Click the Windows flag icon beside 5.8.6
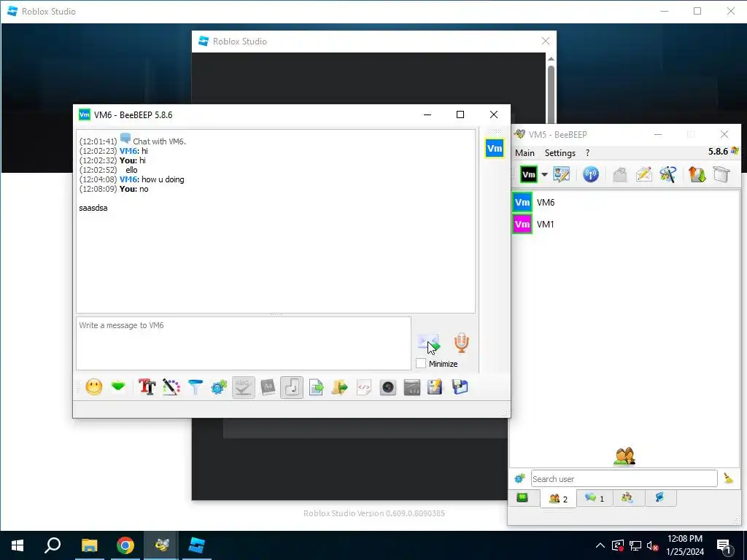 click(x=735, y=151)
